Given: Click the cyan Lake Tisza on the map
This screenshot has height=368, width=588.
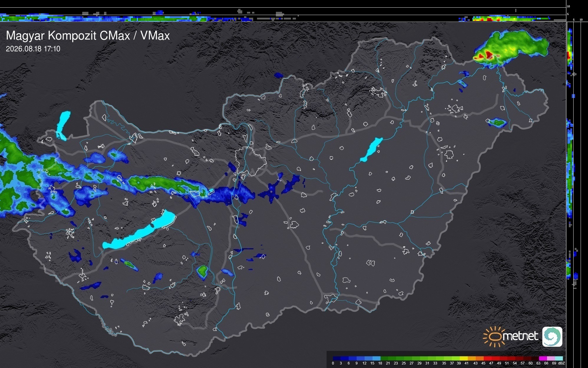Looking at the screenshot, I should pyautogui.click(x=371, y=150).
